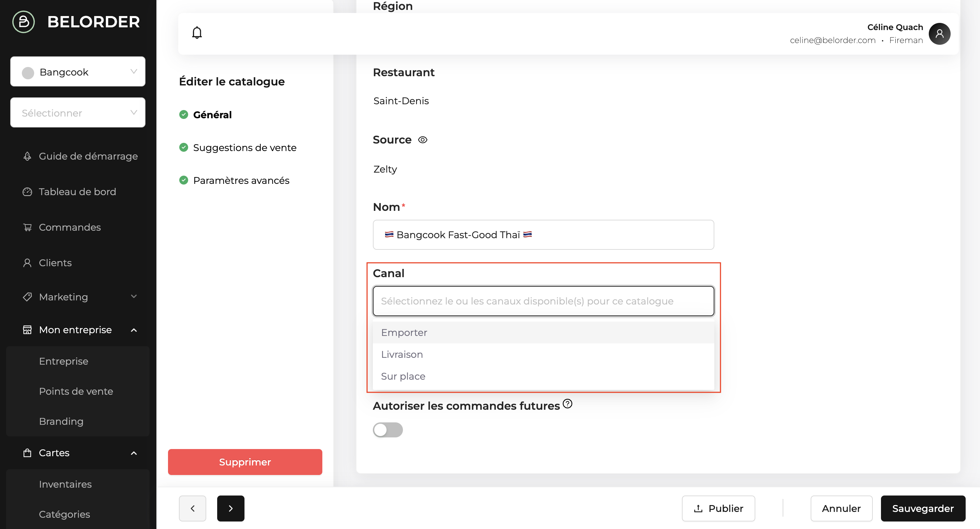The width and height of the screenshot is (980, 529).
Task: Open Guide de démarrage
Action: click(88, 156)
